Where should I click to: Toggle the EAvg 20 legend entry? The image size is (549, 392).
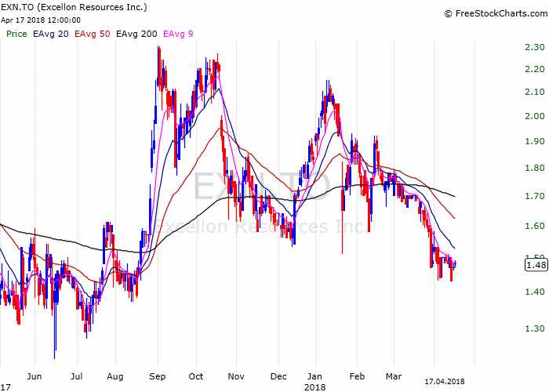(x=51, y=34)
